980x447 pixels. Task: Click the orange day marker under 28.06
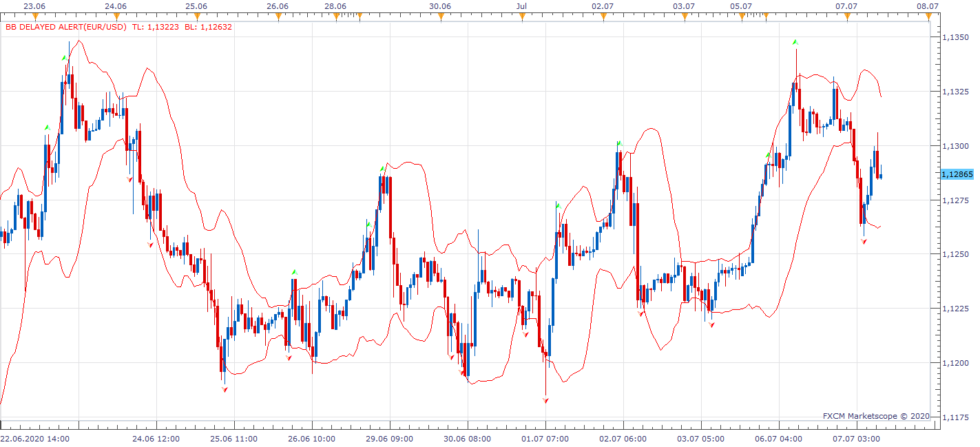click(x=336, y=16)
